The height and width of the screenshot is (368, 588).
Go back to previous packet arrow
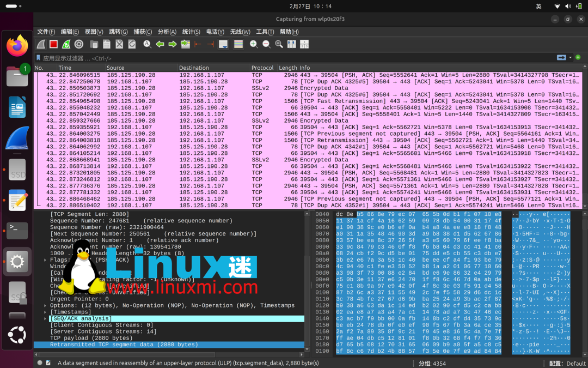click(160, 44)
